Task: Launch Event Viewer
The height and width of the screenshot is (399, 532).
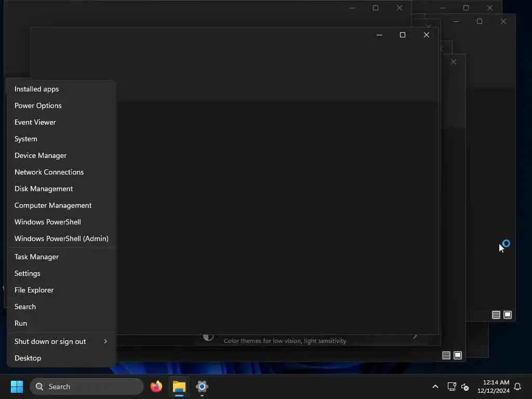Action: [61, 122]
